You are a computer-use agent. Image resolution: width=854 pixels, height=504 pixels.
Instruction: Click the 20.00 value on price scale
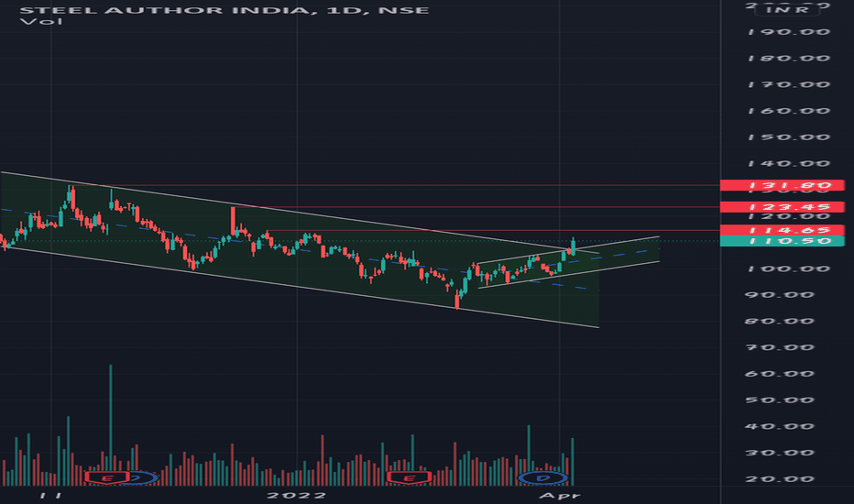[780, 479]
